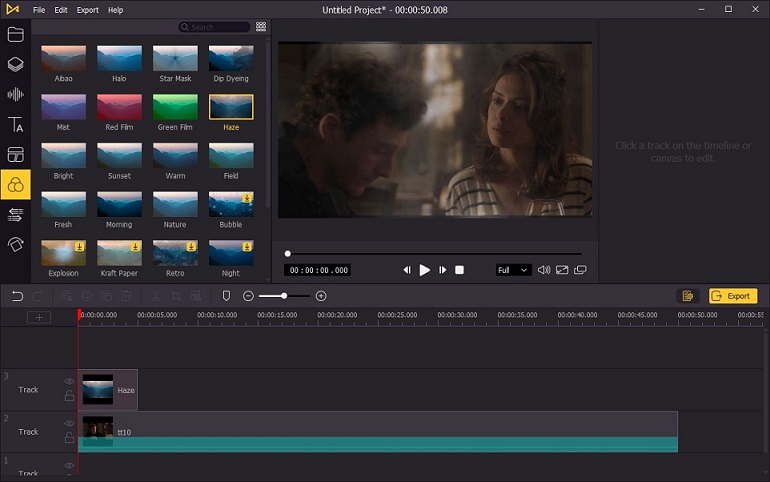Step to next frame
Image resolution: width=770 pixels, height=482 pixels.
[x=442, y=270]
